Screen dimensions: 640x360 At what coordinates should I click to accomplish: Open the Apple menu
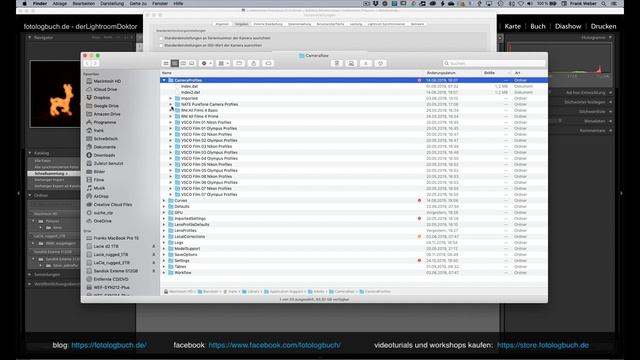point(24,4)
